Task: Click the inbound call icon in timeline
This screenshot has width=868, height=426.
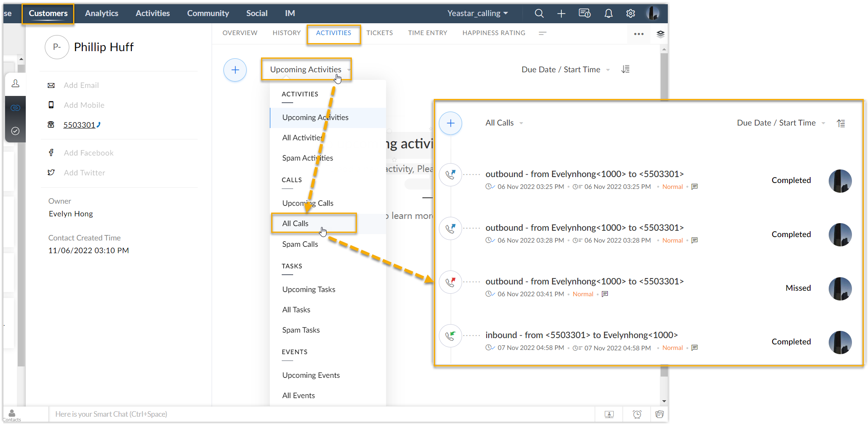Action: coord(451,336)
